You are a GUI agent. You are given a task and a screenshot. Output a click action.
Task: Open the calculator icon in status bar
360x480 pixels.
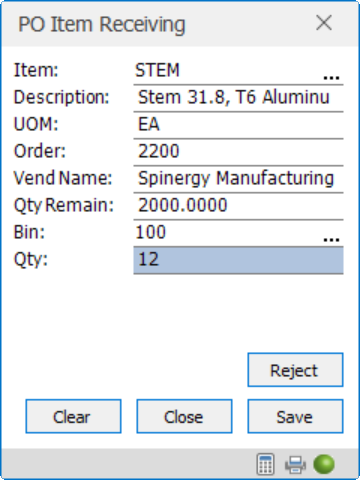(x=265, y=464)
